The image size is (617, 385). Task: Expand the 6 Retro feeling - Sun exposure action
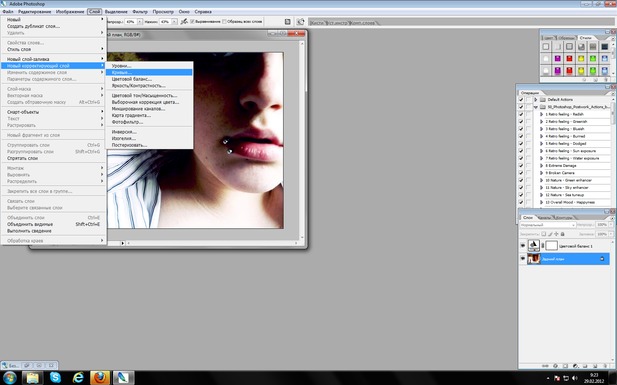541,151
